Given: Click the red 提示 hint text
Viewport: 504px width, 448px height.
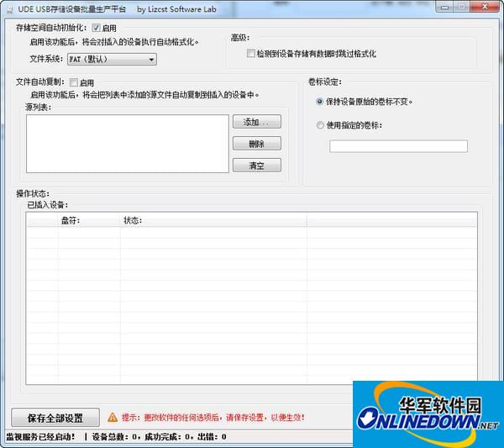Looking at the screenshot, I should point(213,418).
